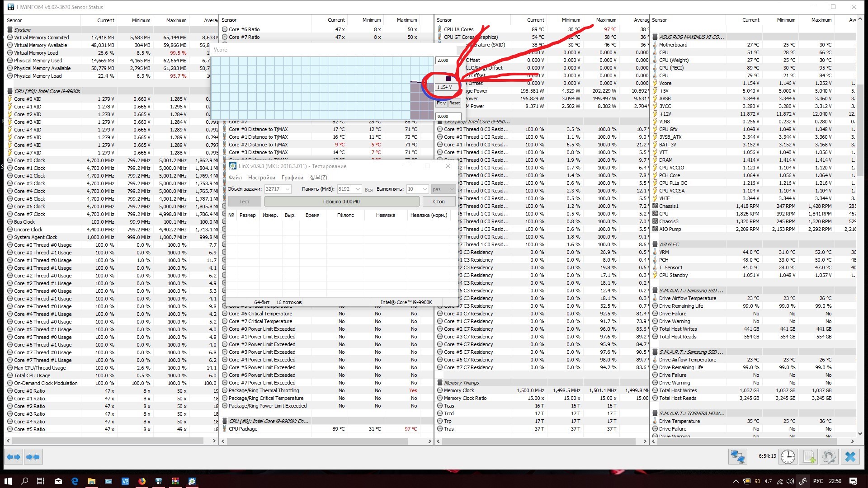Click the clock reset timer icon
The width and height of the screenshot is (868, 488).
coord(788,457)
